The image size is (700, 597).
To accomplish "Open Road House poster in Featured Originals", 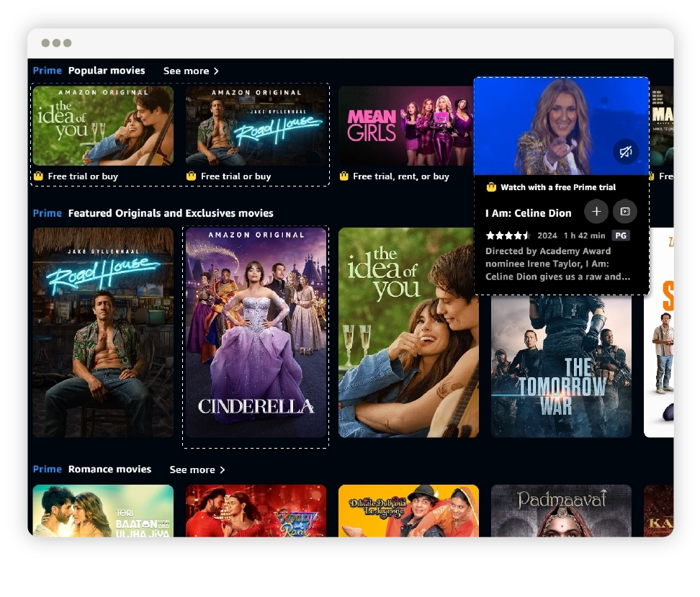I will tap(103, 333).
